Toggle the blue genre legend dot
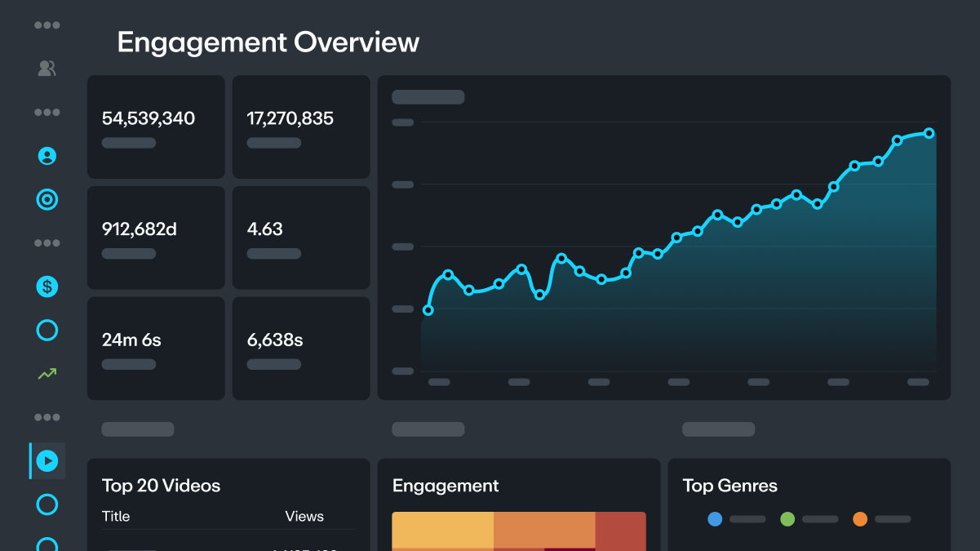 (x=715, y=519)
